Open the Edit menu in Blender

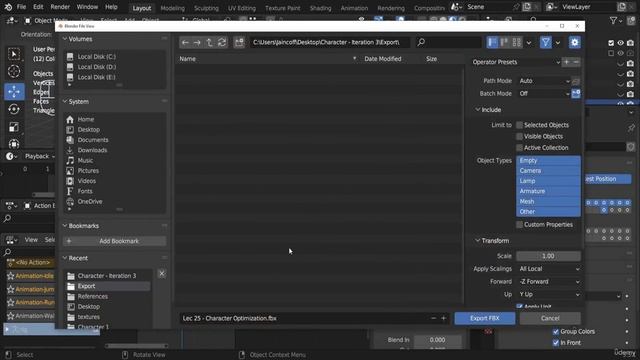(x=38, y=7)
